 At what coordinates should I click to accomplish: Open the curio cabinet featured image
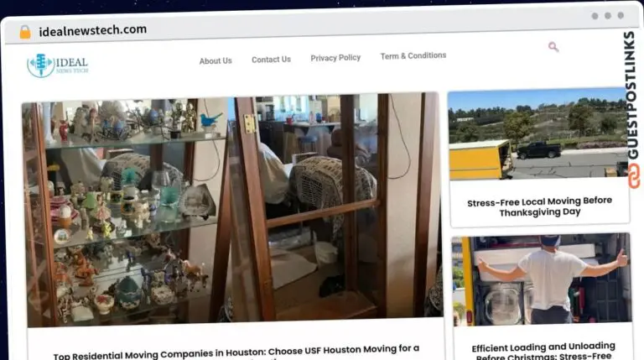pyautogui.click(x=232, y=210)
